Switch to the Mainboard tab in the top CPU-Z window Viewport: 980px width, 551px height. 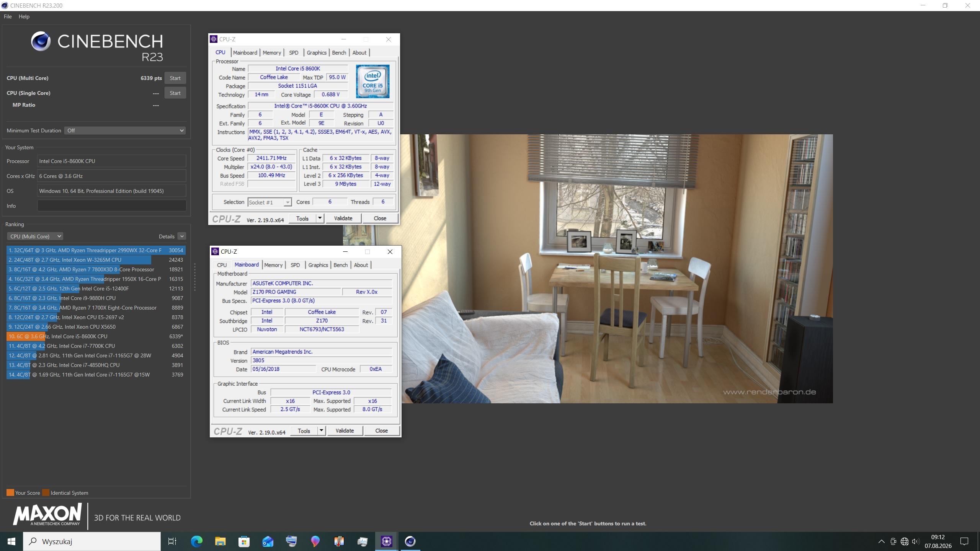(x=245, y=53)
